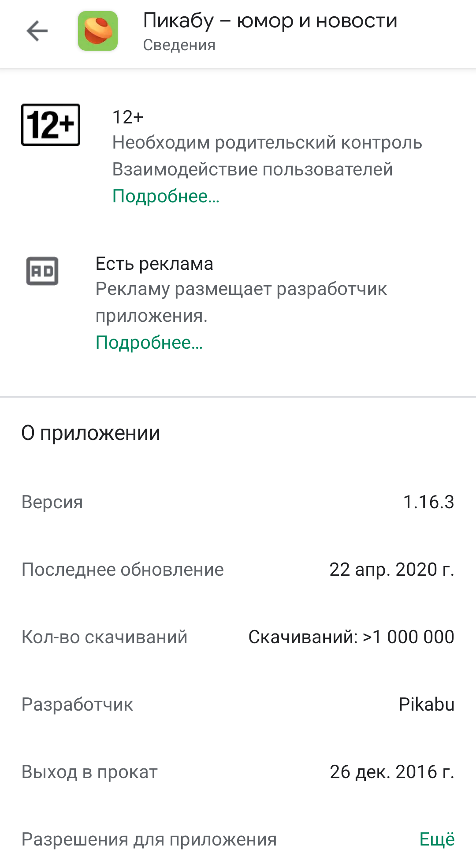Screen dimensions: 476x868
Task: Select the "Версия" row label
Action: pos(52,502)
